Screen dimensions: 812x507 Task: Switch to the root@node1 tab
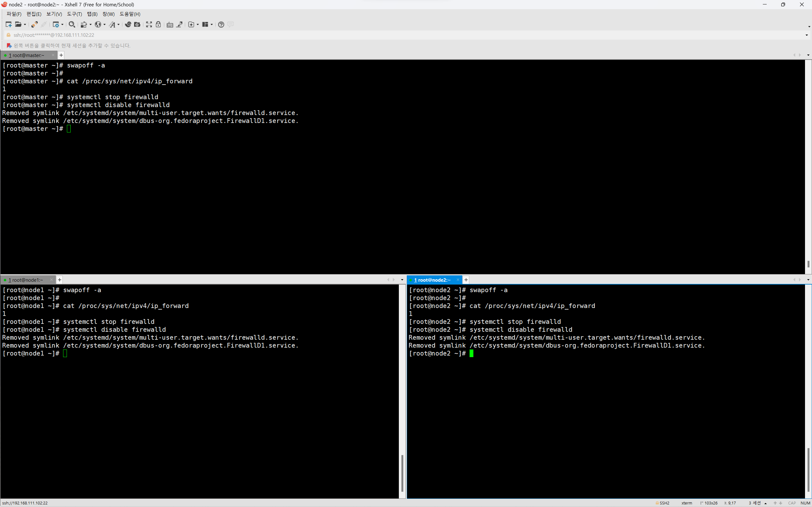26,280
